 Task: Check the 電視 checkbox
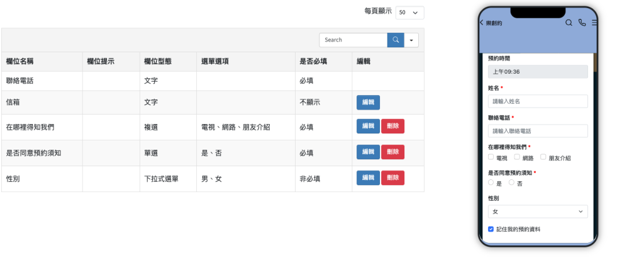[491, 157]
